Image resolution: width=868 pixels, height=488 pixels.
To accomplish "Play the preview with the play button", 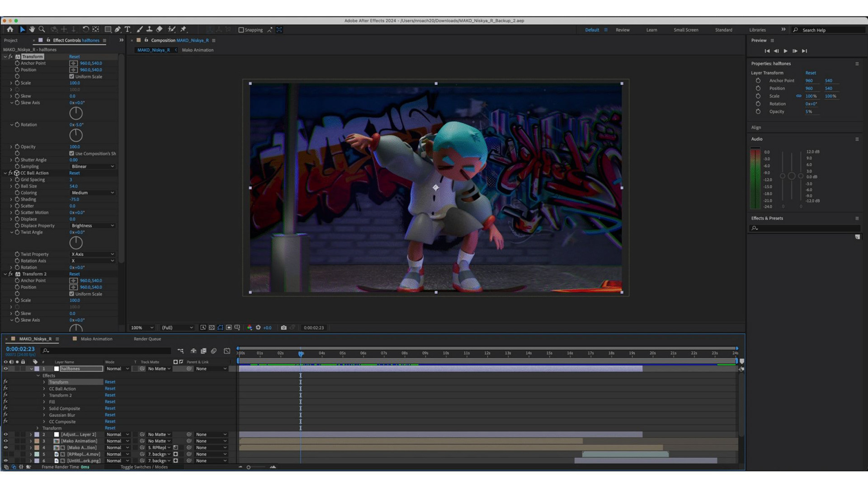I will click(785, 51).
